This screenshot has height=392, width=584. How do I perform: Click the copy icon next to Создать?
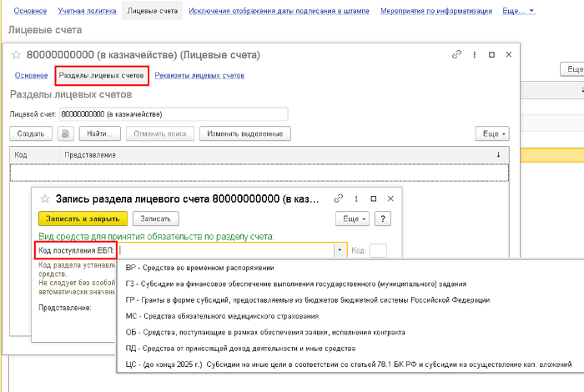[67, 133]
